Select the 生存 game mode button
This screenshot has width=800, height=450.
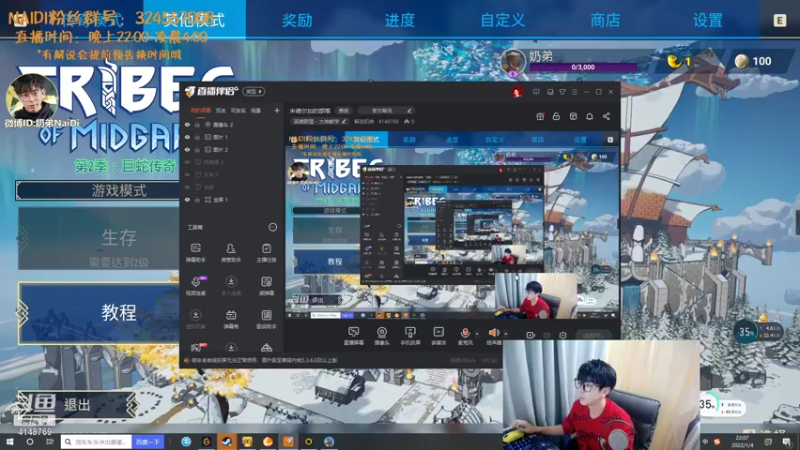pyautogui.click(x=99, y=238)
